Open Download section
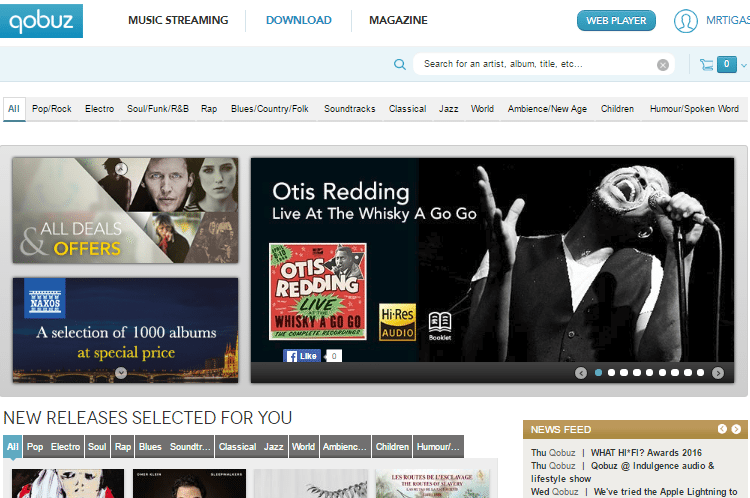 click(x=298, y=20)
